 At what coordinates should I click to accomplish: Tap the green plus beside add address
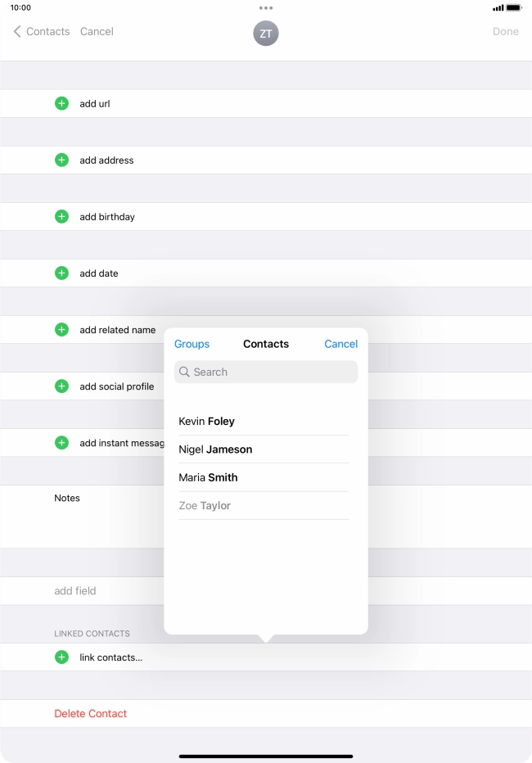(x=61, y=160)
